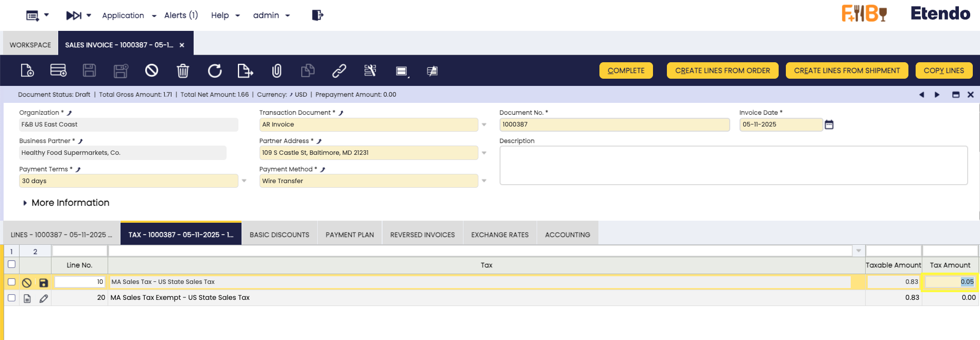Click the export document icon

point(245,70)
